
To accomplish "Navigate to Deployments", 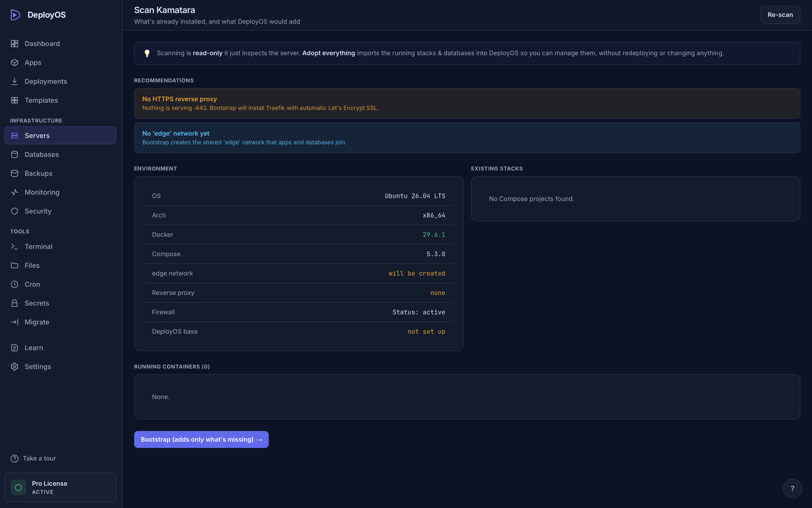I will click(60, 81).
